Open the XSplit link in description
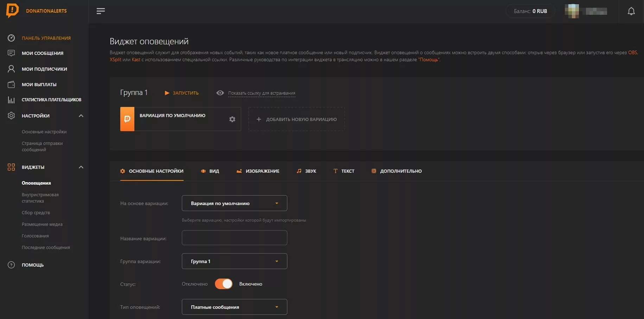 click(115, 59)
